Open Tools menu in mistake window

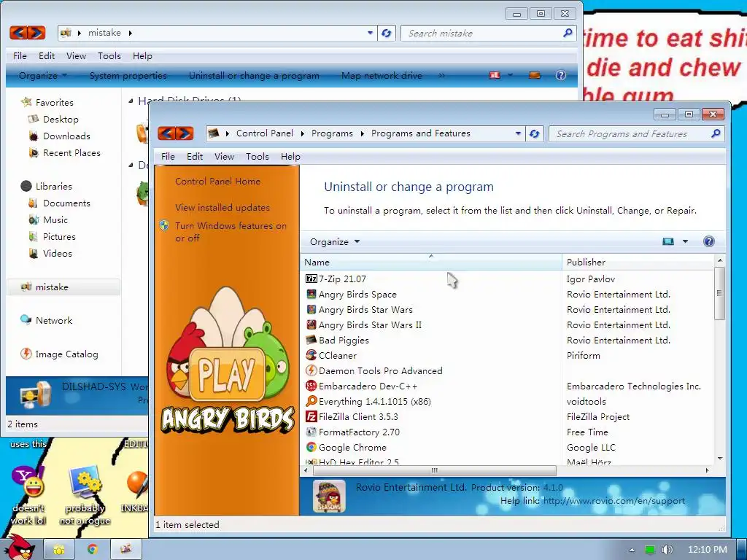(109, 56)
